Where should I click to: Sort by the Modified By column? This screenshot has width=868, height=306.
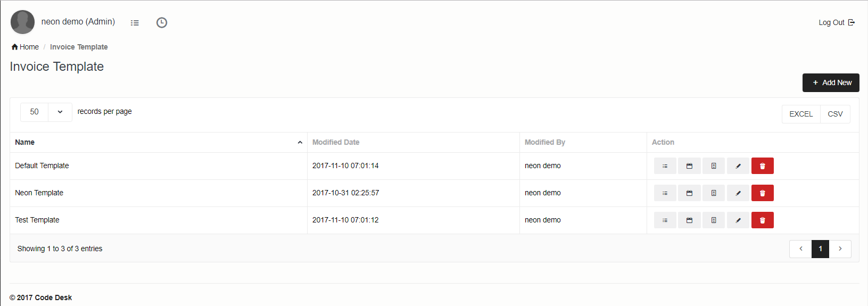(x=544, y=142)
